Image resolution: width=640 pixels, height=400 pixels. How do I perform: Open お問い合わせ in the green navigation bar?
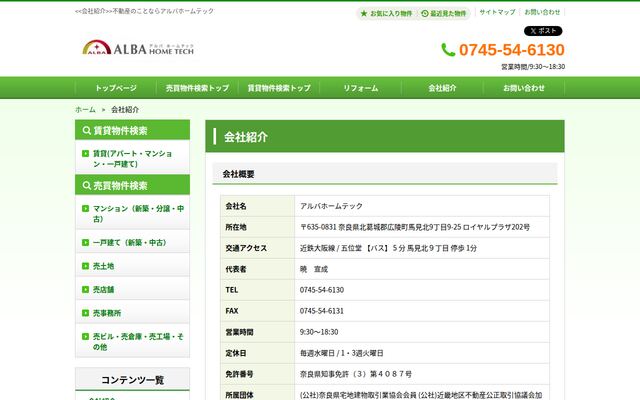point(524,88)
